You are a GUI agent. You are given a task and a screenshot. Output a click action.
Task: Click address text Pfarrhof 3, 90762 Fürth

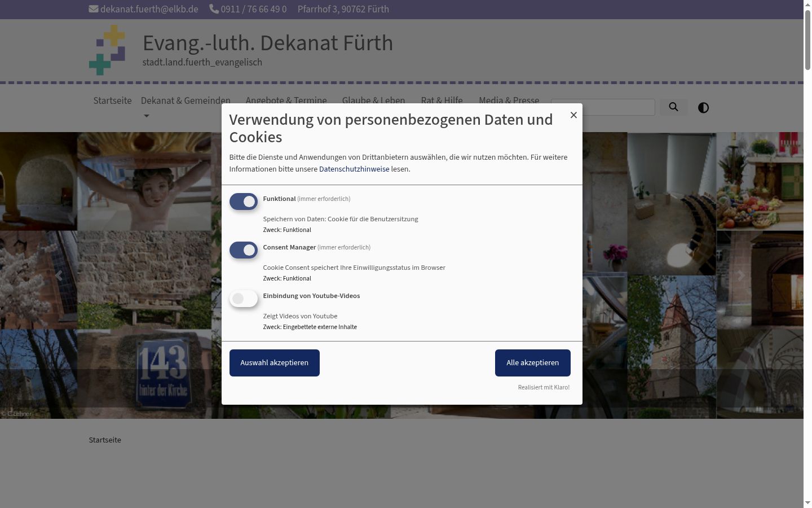343,9
